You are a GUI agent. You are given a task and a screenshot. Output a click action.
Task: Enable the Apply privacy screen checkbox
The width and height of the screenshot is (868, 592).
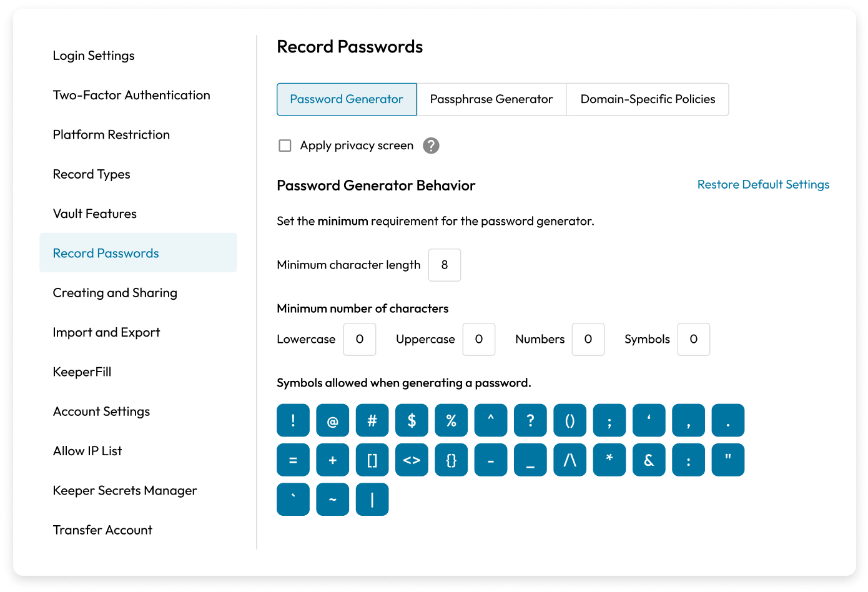tap(285, 146)
